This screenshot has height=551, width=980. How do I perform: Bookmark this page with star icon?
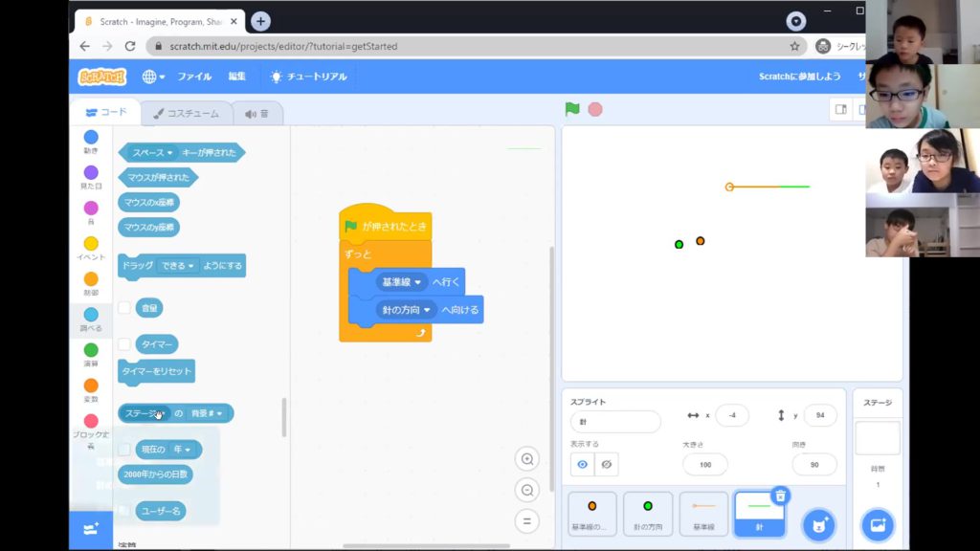(x=794, y=46)
